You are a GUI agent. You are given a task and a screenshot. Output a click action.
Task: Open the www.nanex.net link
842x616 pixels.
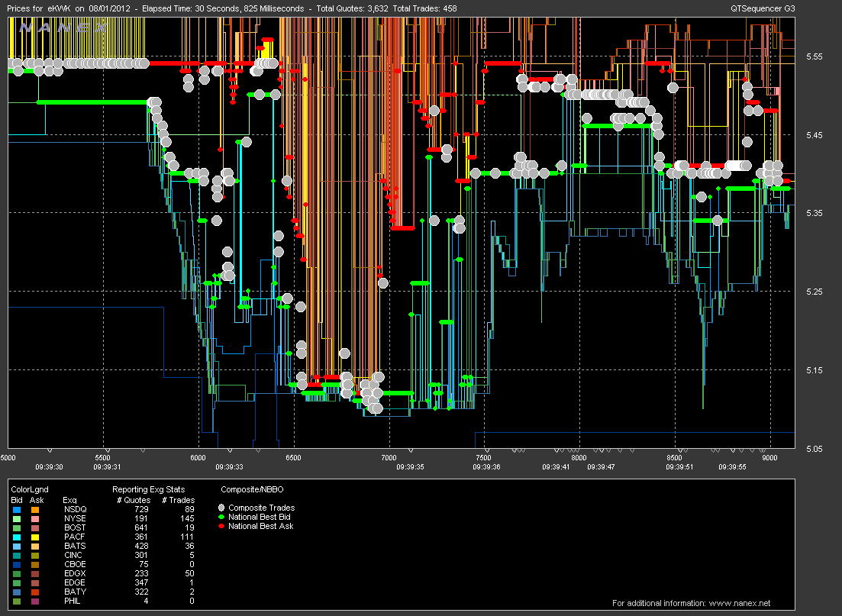740,603
